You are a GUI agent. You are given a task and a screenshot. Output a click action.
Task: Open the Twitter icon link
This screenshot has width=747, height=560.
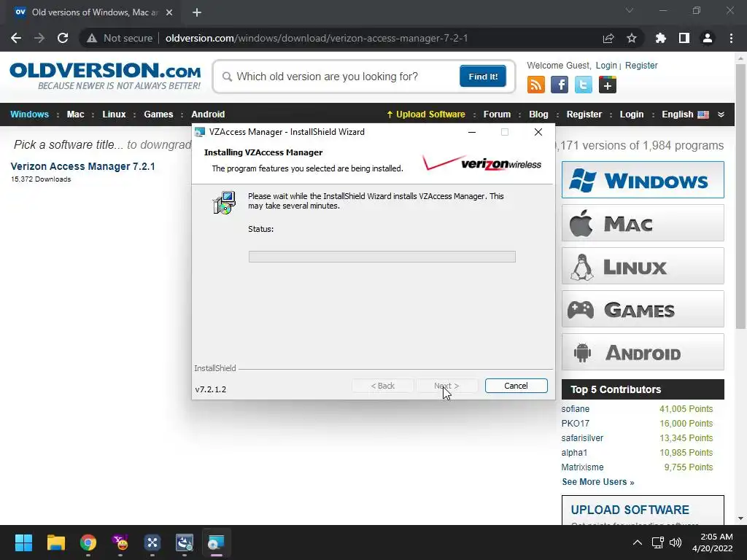point(583,85)
